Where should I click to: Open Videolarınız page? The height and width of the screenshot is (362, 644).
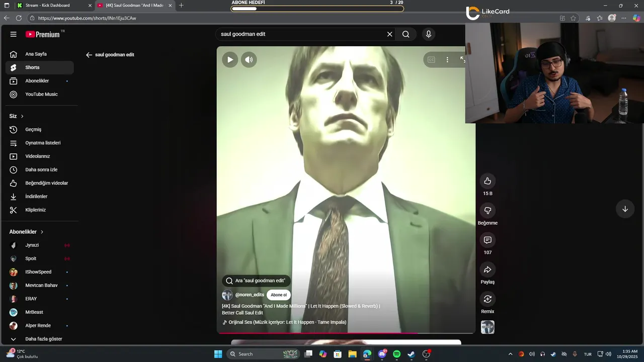tap(39, 156)
